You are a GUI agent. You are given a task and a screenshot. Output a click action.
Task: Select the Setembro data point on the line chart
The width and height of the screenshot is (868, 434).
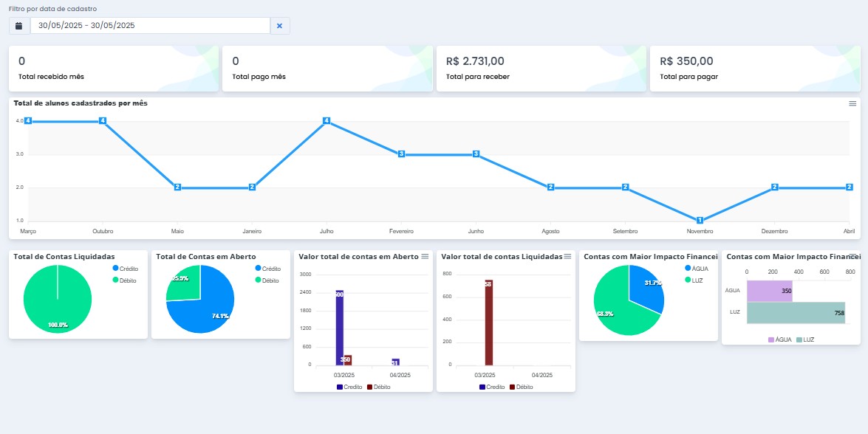point(625,187)
